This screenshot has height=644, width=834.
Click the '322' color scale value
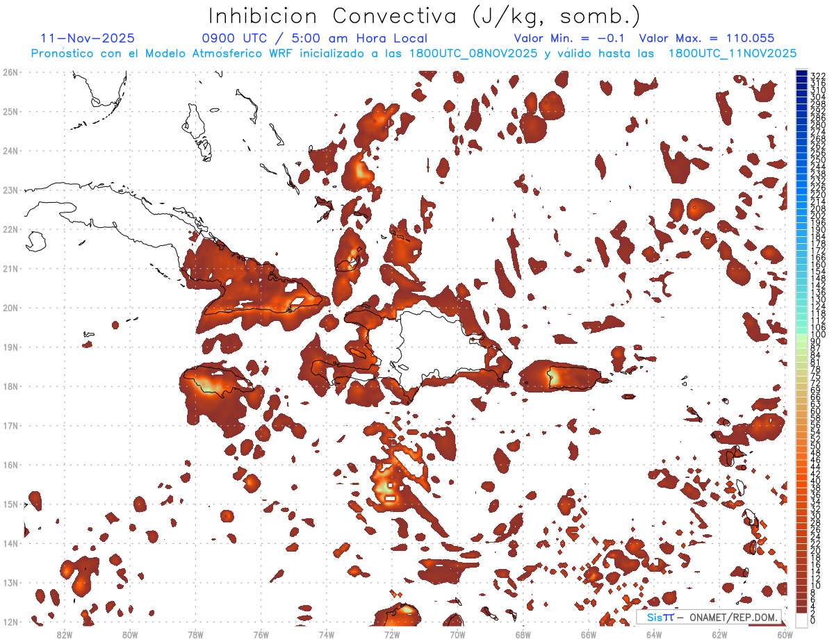point(818,75)
